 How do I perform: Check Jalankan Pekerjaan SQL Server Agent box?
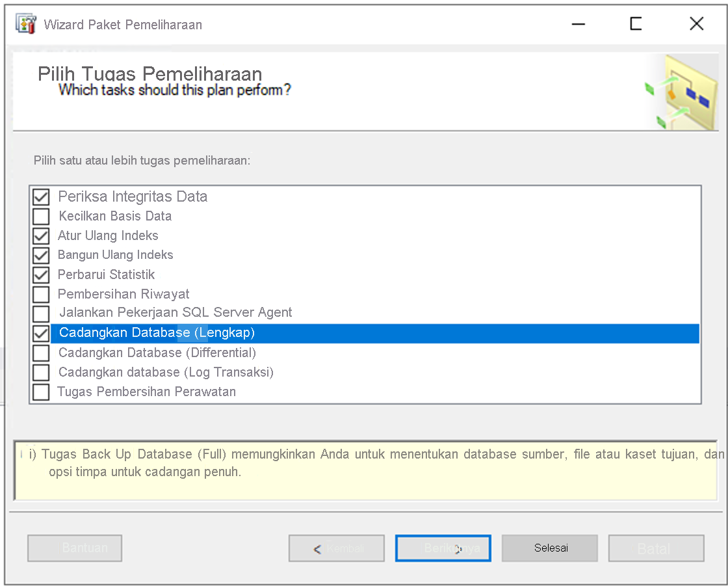(41, 314)
